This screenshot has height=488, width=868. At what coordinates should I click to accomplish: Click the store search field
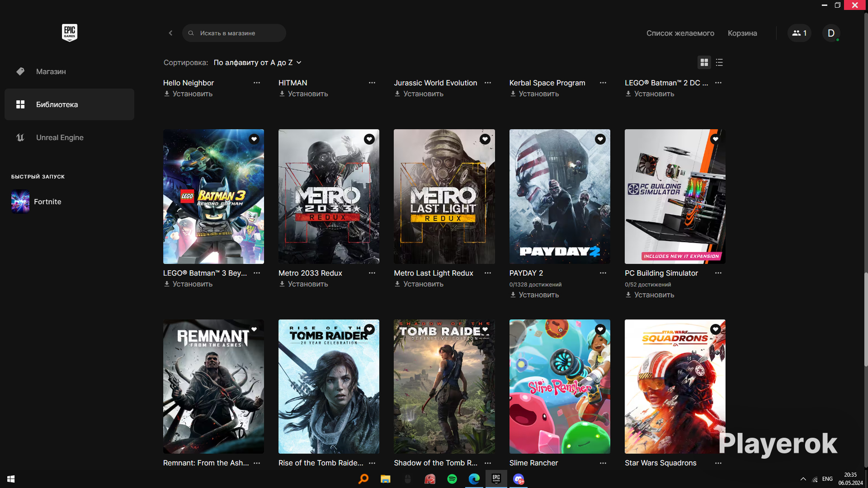[234, 33]
